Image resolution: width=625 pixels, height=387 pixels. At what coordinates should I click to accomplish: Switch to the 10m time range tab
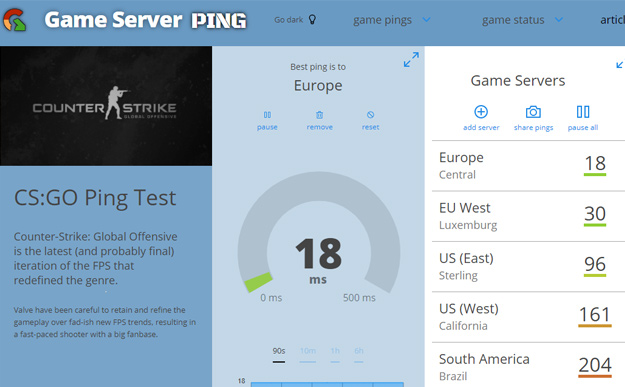click(x=308, y=354)
